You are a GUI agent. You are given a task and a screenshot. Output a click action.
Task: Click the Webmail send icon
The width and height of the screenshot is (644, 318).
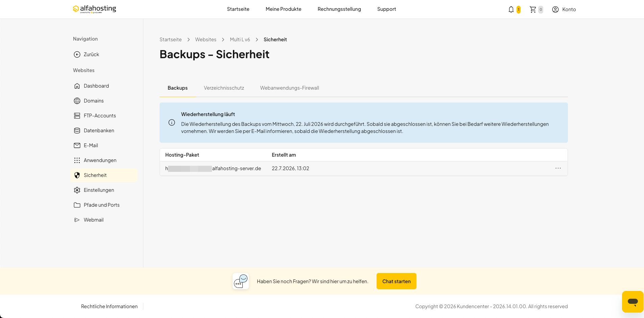77,220
